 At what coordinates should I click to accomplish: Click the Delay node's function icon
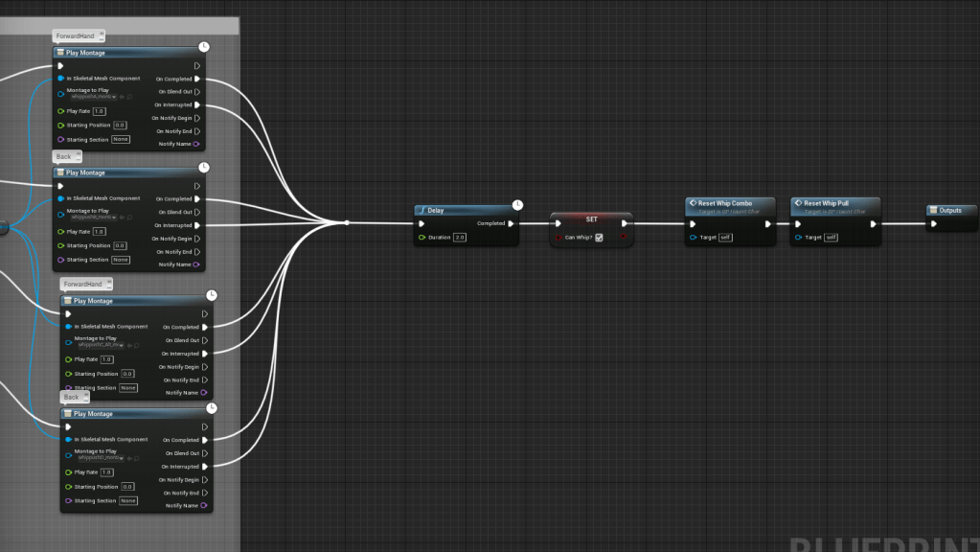click(x=422, y=210)
